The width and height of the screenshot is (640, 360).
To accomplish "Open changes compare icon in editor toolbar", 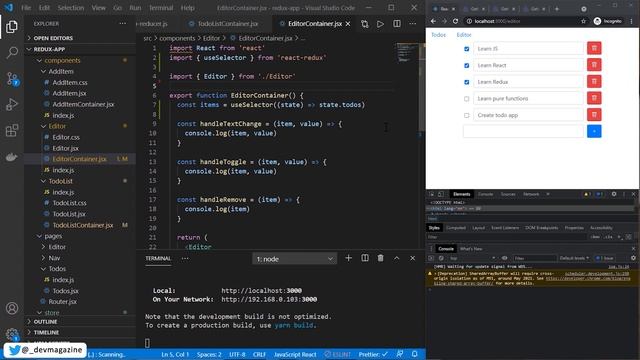I will (364, 24).
